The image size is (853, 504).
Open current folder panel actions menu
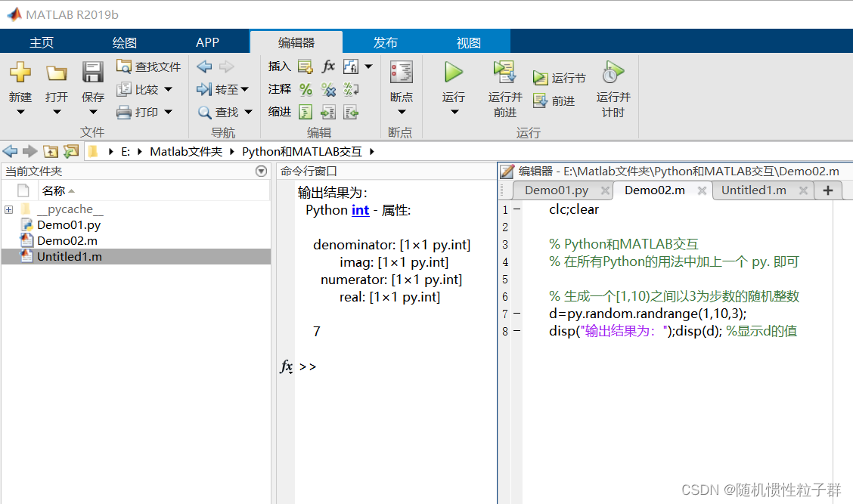point(261,172)
